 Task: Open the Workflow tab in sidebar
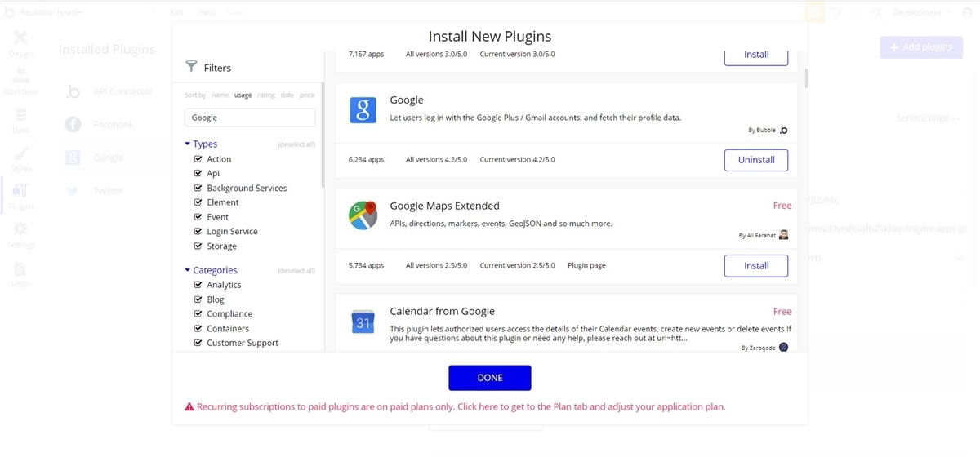pos(20,83)
